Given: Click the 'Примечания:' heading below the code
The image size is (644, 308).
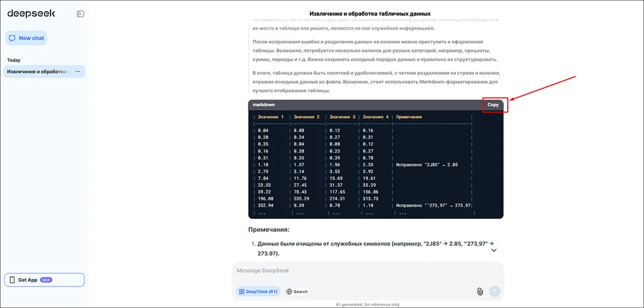Looking at the screenshot, I should [269, 230].
